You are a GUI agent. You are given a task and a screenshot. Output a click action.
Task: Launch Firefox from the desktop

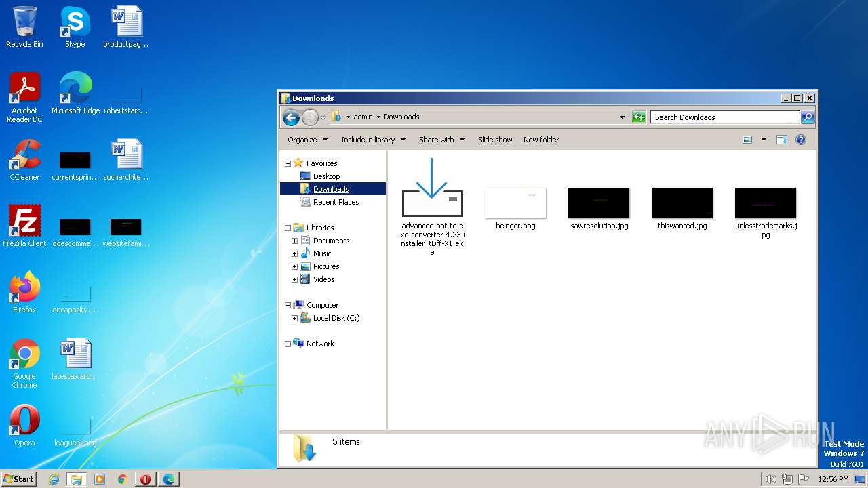24,293
